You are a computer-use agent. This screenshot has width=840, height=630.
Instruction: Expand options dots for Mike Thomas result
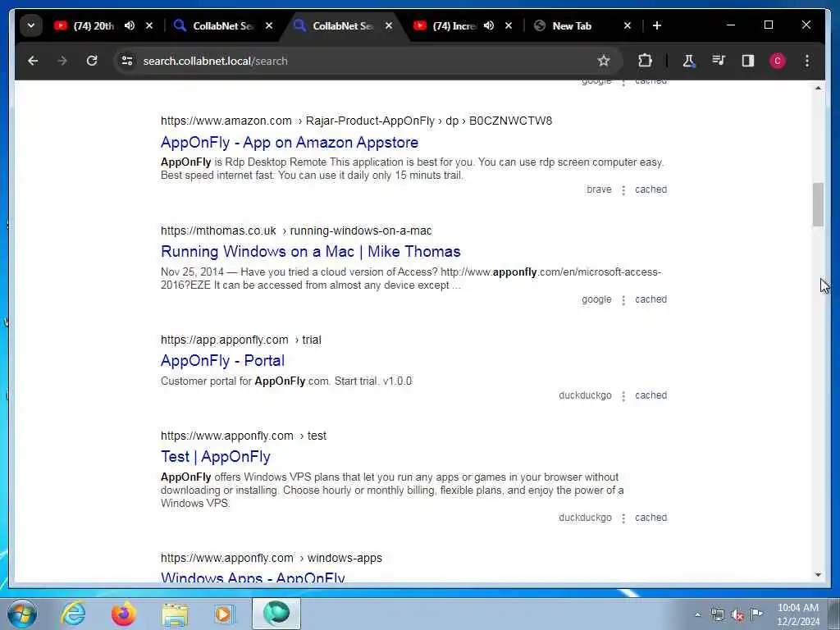pyautogui.click(x=623, y=300)
